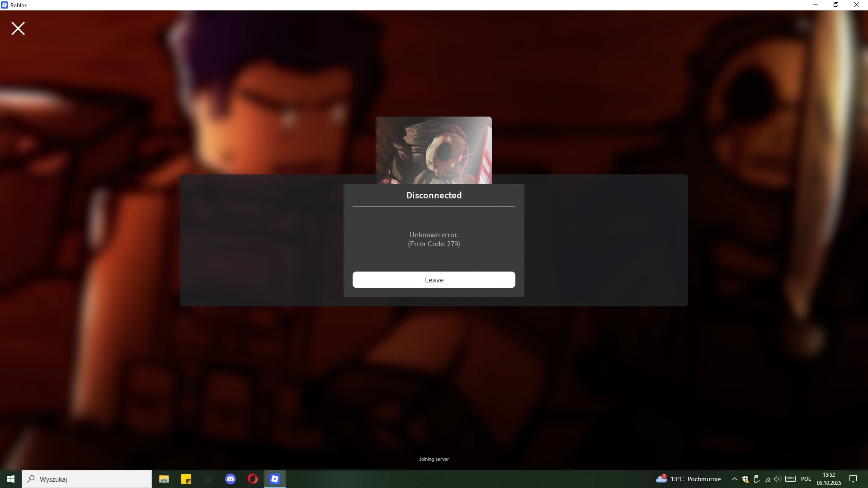Click the Leave button in Disconnected dialog

click(434, 280)
